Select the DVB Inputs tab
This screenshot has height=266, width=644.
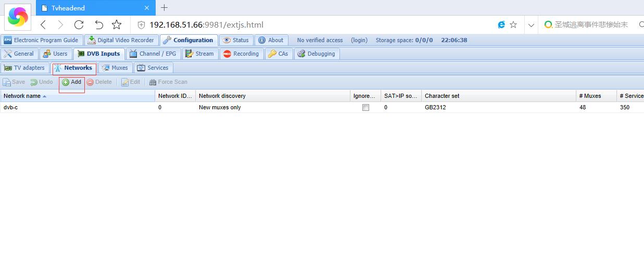(x=99, y=54)
